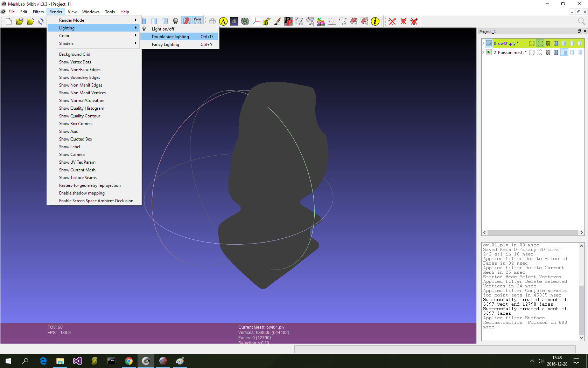Select Light on/off menu entry
The image size is (588, 368).
(x=180, y=29)
